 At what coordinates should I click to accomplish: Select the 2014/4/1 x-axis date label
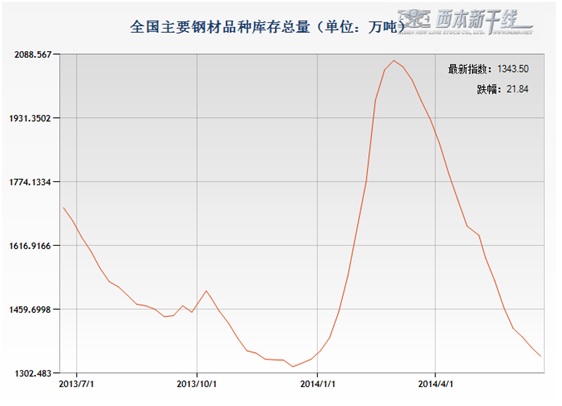coord(435,384)
